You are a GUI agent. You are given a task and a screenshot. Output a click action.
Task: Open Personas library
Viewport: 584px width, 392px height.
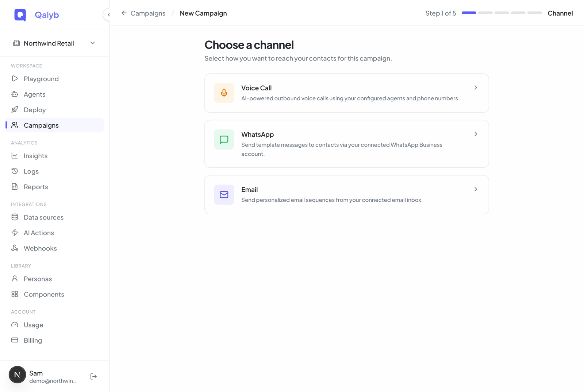(55, 279)
